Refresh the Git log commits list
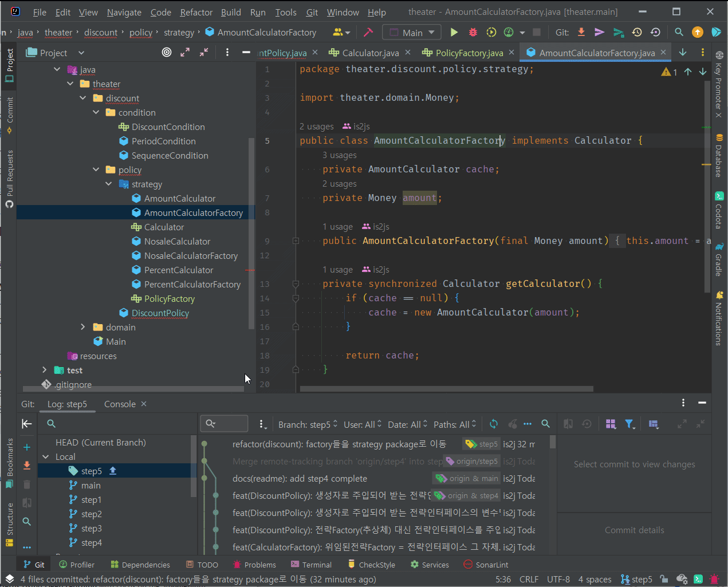This screenshot has width=728, height=587. click(x=494, y=424)
